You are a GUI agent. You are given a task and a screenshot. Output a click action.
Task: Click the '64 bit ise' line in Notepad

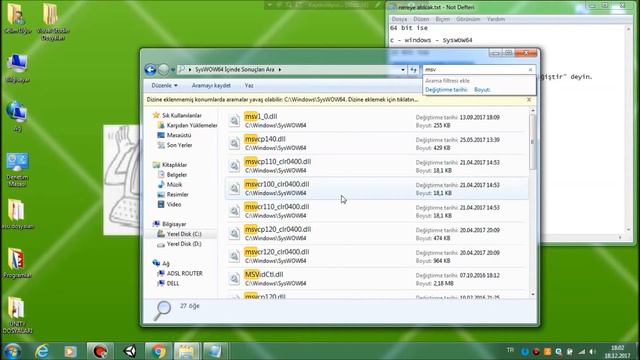pos(409,28)
